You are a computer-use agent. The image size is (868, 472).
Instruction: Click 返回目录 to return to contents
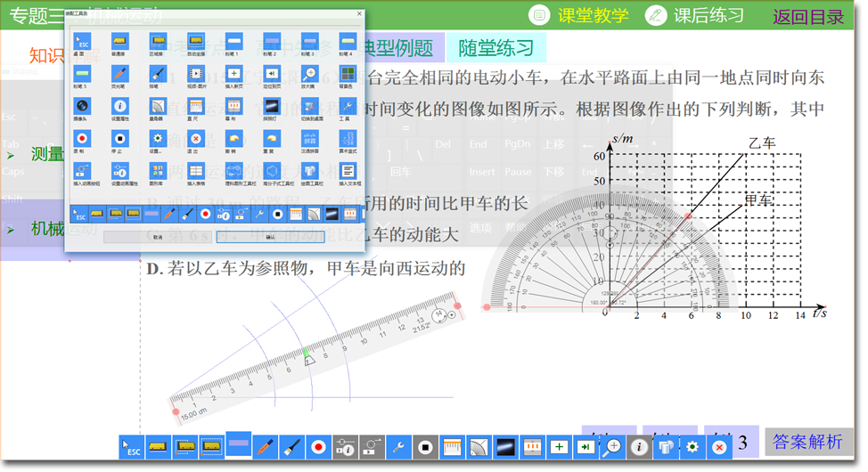(x=808, y=16)
